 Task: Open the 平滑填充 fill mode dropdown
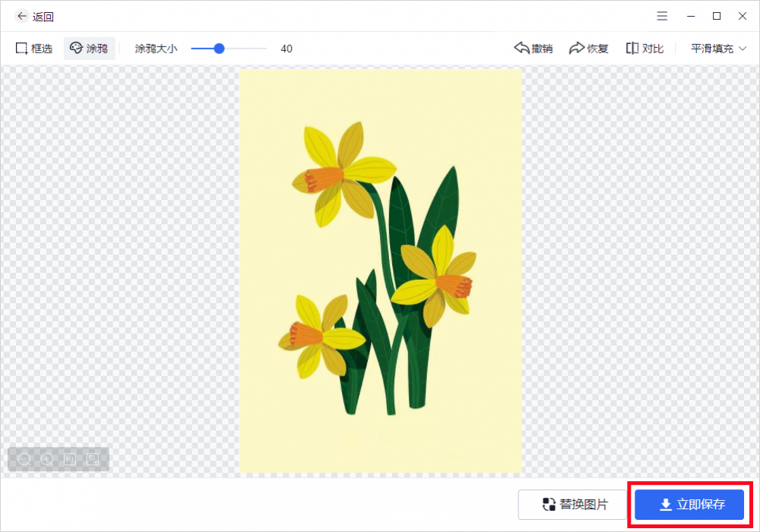pos(715,47)
